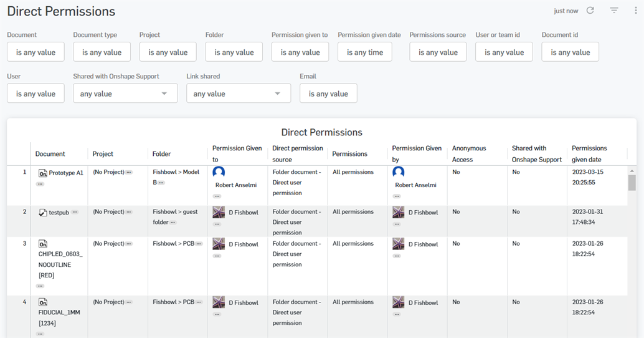This screenshot has width=644, height=338.
Task: Reload the dashboard with the refresh icon
Action: pos(590,11)
